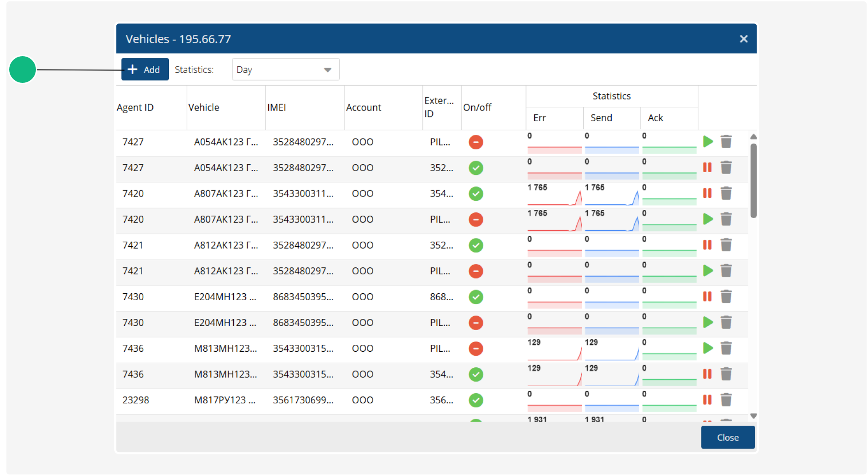Select external ID cell 868...
This screenshot has width=868, height=476.
[442, 297]
